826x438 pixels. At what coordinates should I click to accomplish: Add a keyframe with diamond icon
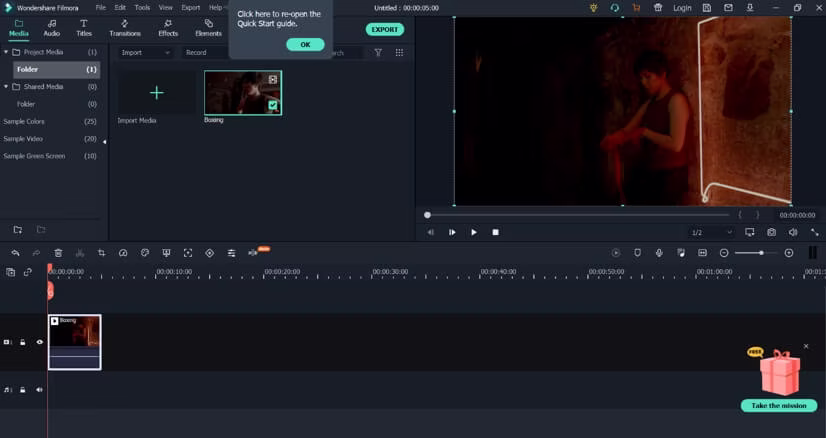[x=210, y=253]
